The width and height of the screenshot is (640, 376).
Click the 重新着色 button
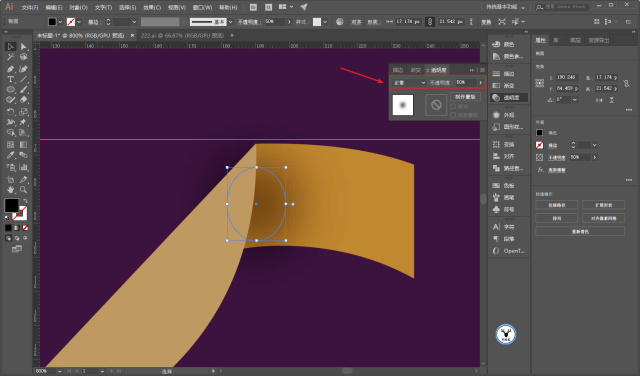pos(580,231)
